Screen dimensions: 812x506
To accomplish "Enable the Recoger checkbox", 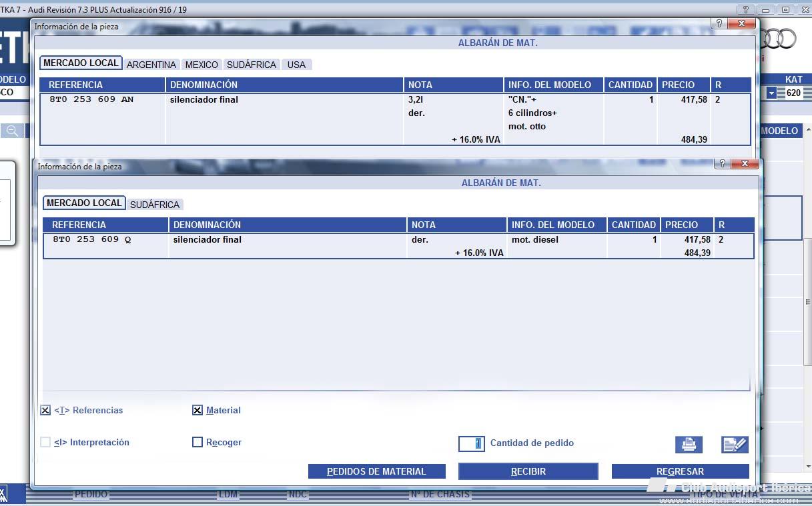I will pyautogui.click(x=197, y=442).
